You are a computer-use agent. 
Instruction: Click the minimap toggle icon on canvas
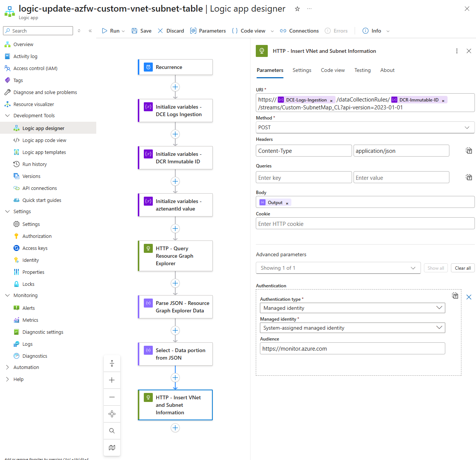pyautogui.click(x=112, y=448)
